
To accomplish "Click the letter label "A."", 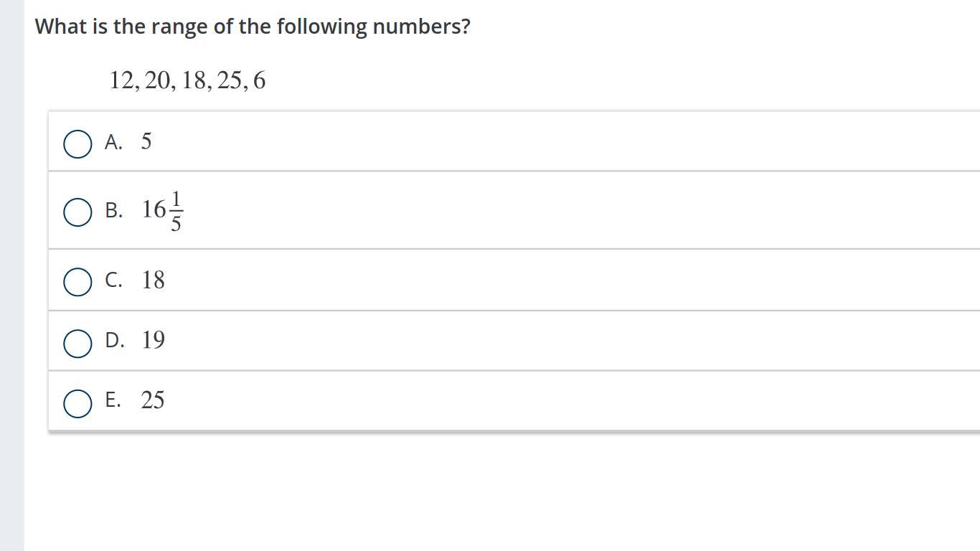I will (x=113, y=142).
